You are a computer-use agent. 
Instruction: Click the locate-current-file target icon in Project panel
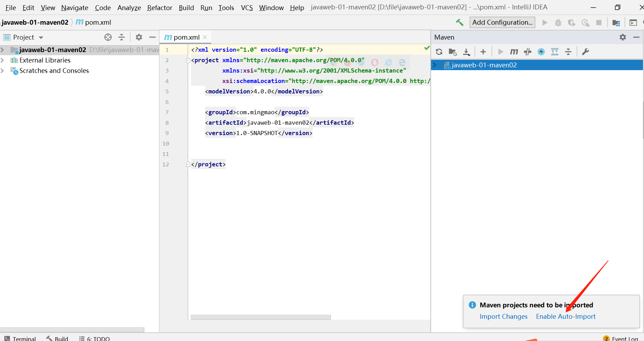click(108, 37)
